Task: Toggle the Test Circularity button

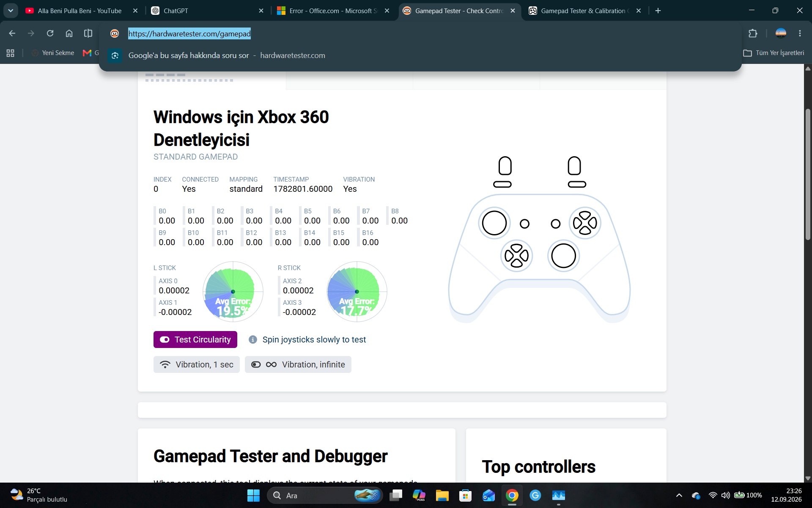Action: 195,340
